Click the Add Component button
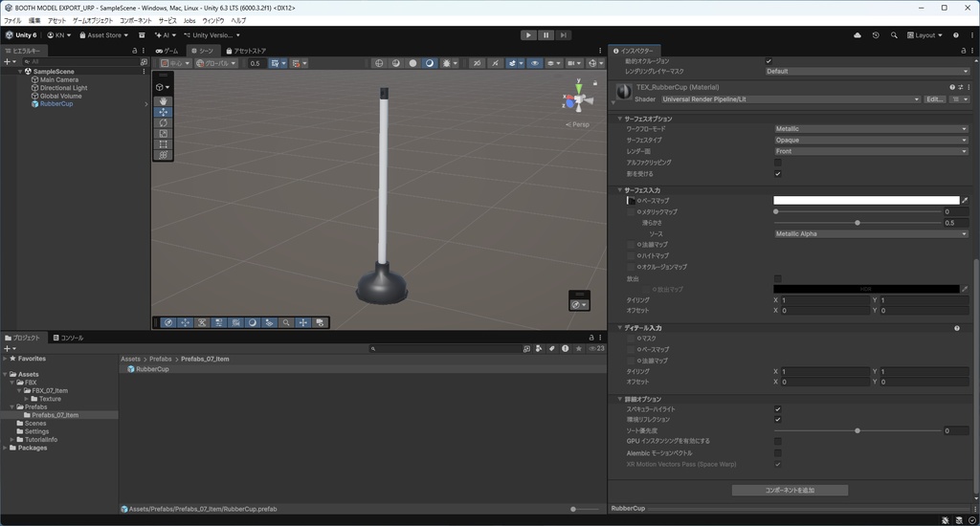 [790, 491]
